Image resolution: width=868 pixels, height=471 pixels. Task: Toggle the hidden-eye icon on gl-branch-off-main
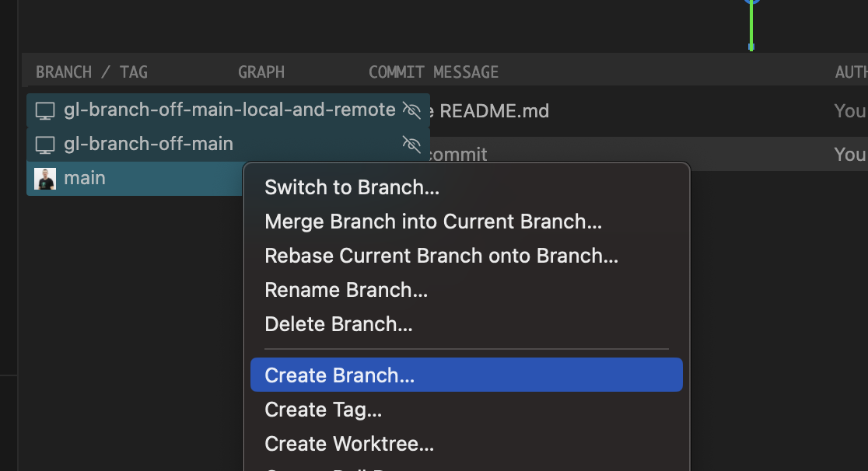pos(413,144)
